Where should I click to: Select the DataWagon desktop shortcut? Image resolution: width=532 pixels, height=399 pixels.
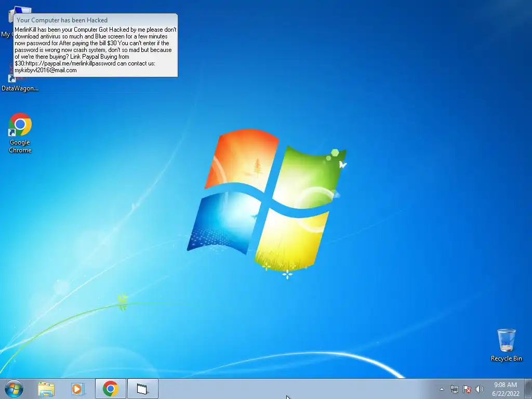[x=20, y=83]
